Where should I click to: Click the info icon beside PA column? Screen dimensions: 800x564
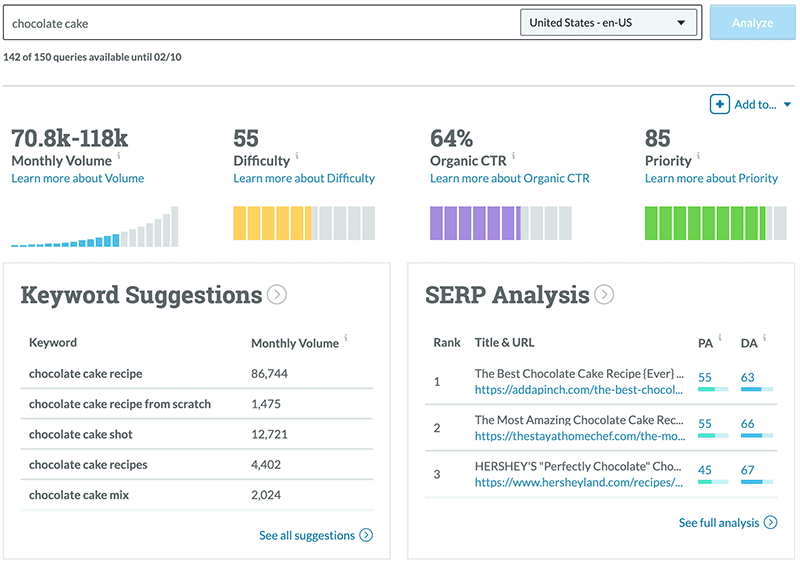[x=720, y=337]
